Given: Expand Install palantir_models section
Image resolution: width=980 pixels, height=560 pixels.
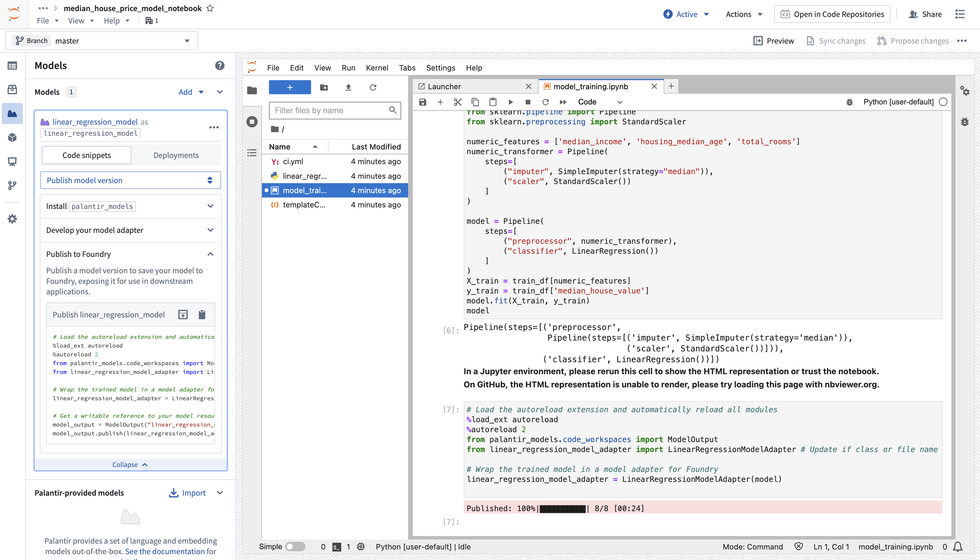Looking at the screenshot, I should point(131,206).
